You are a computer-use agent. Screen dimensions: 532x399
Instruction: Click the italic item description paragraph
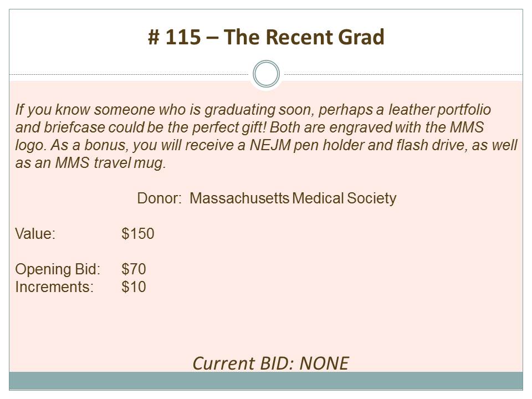pos(267,136)
